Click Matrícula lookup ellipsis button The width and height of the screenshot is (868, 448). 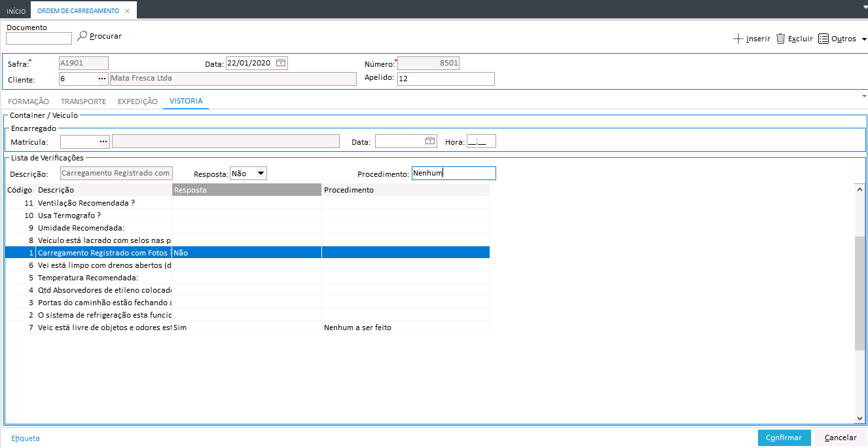[103, 141]
